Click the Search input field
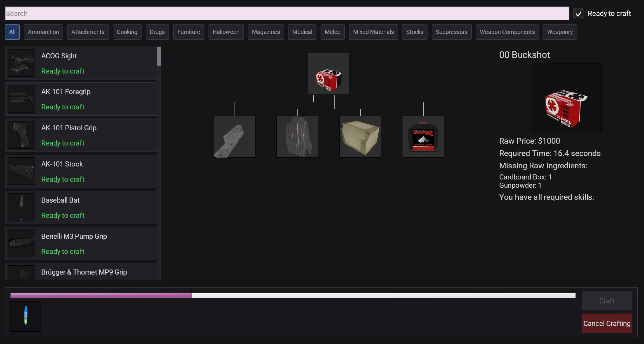Image resolution: width=644 pixels, height=344 pixels. 287,13
